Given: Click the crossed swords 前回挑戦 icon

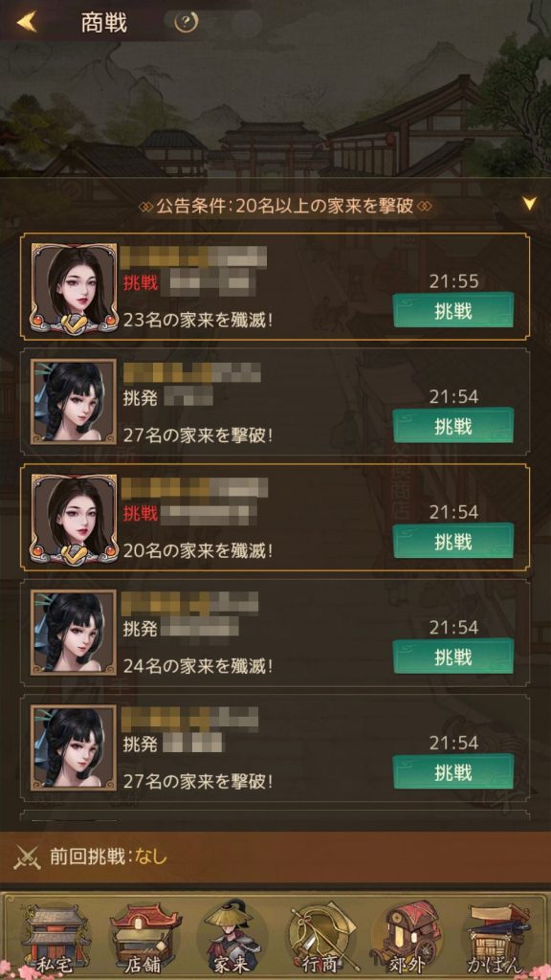Looking at the screenshot, I should pyautogui.click(x=28, y=857).
